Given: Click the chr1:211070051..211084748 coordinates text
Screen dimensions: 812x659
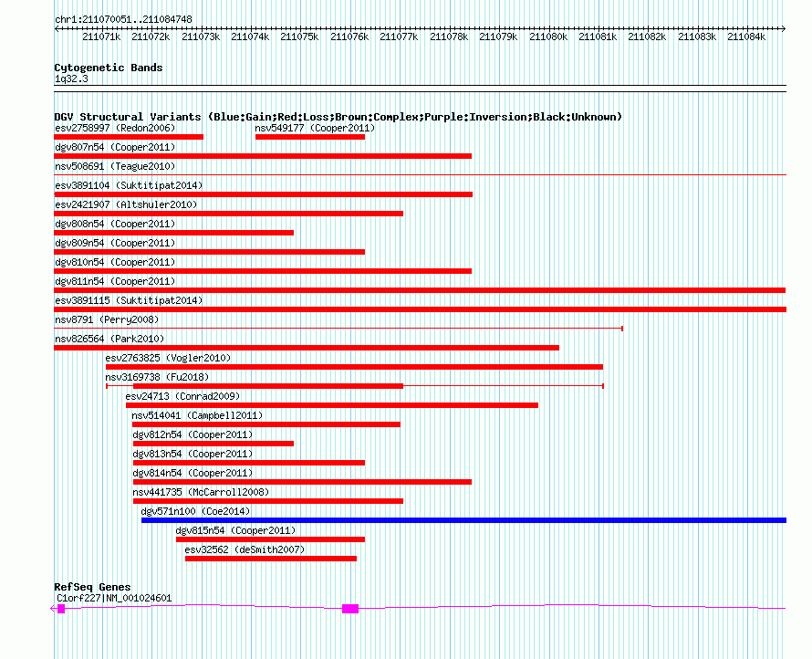Looking at the screenshot, I should [123, 19].
